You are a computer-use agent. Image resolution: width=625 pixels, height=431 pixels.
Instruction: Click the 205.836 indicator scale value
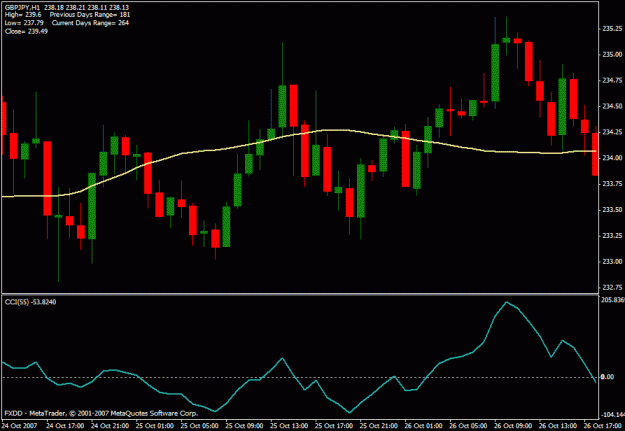pyautogui.click(x=614, y=300)
